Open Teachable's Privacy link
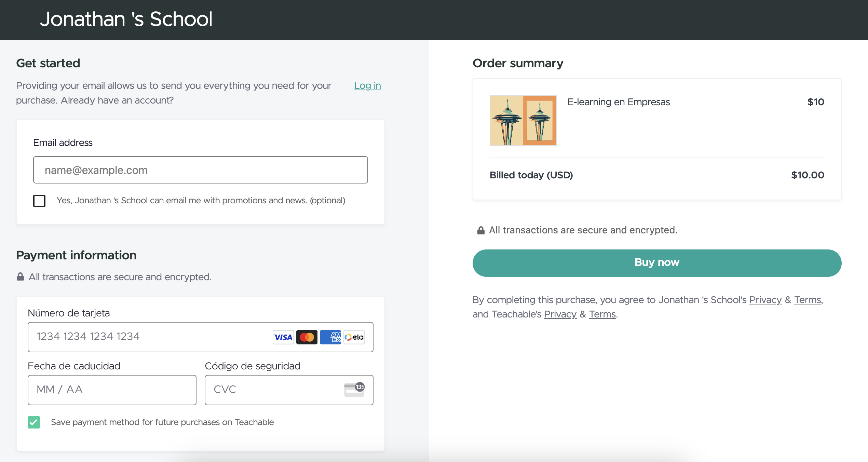 click(560, 314)
